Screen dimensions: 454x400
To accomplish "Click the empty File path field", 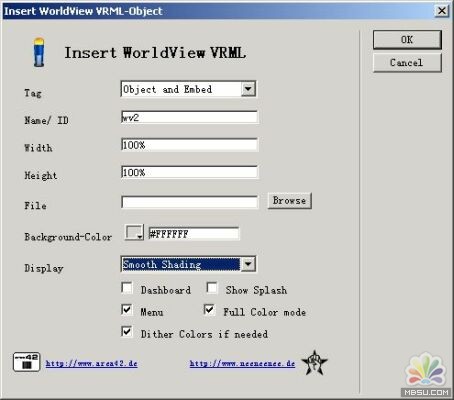I will (x=189, y=202).
